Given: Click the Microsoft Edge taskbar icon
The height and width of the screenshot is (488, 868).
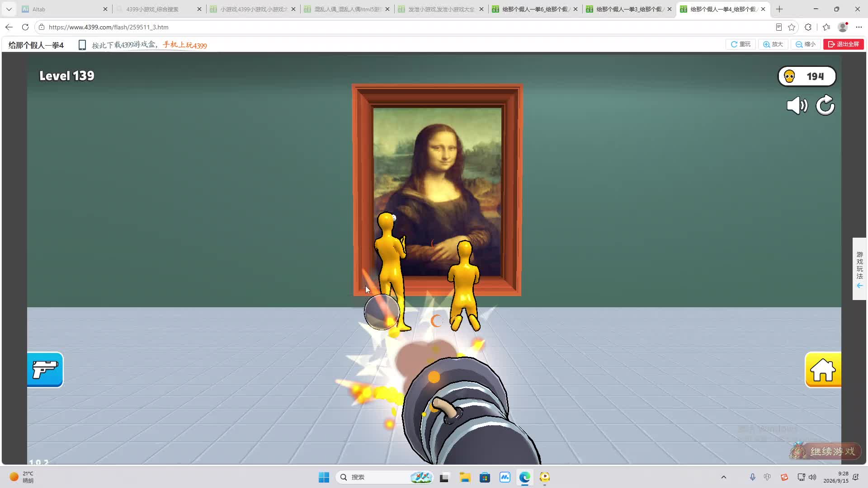Looking at the screenshot, I should 524,477.
